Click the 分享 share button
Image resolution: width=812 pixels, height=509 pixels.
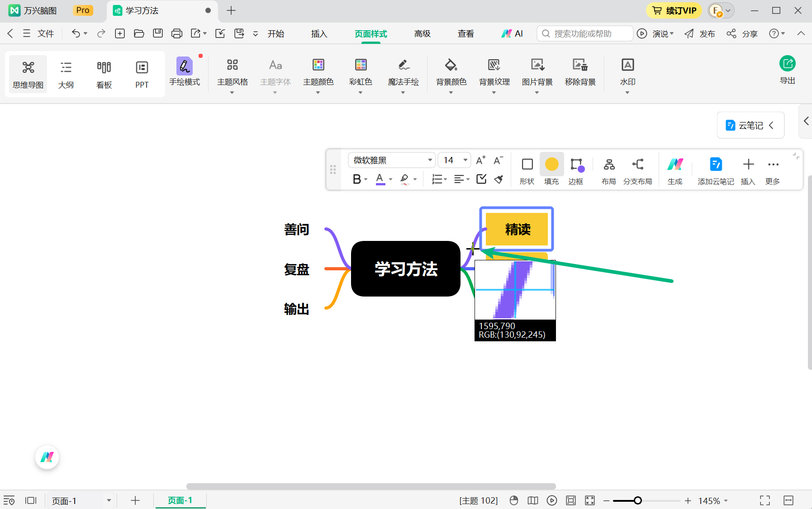(x=742, y=34)
